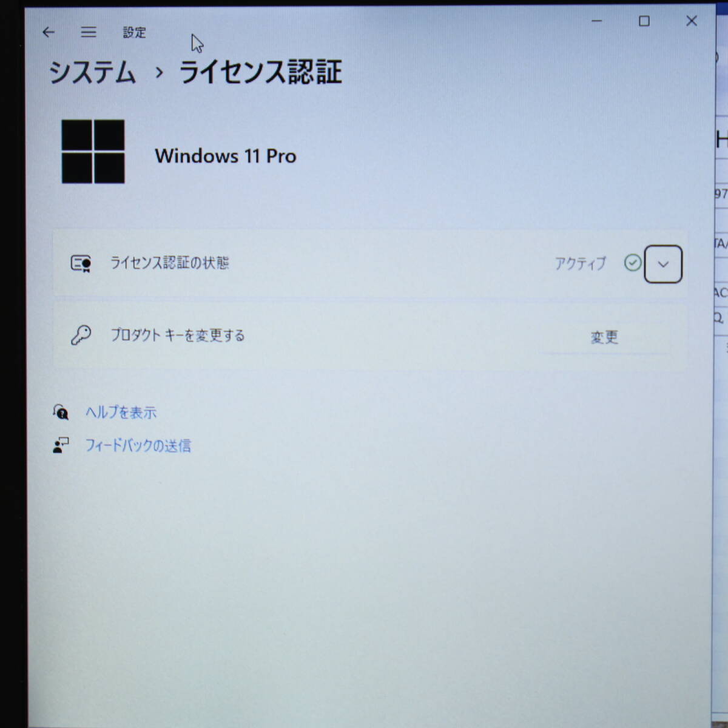Expand the ライセンス認証の状態 chevron

(x=663, y=264)
